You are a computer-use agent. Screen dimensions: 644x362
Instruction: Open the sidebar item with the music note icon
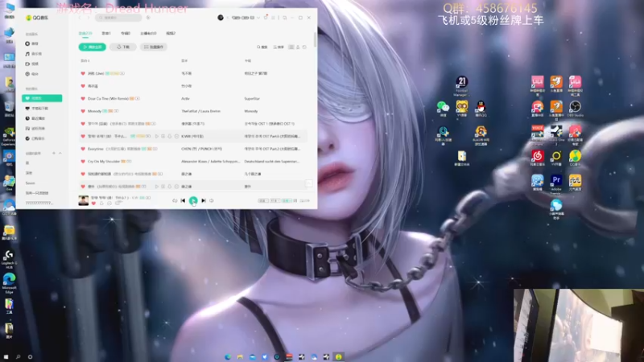[x=34, y=54]
